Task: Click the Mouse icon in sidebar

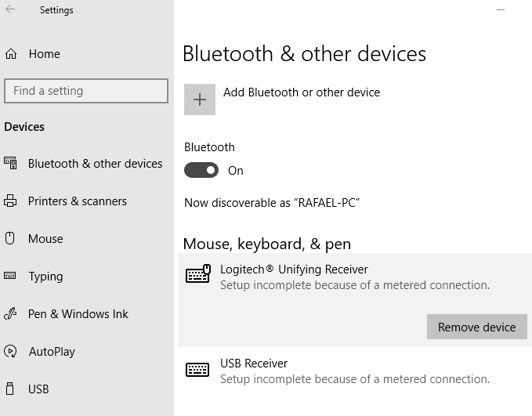Action: (10, 239)
